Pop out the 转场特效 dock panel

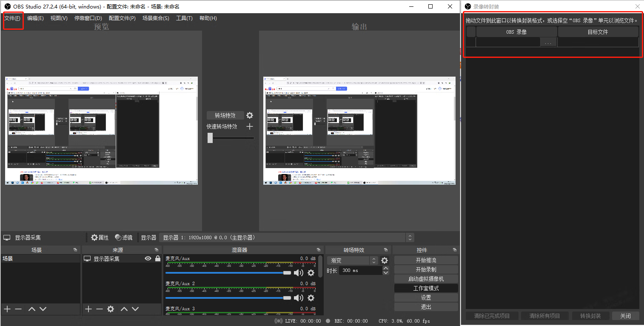386,250
